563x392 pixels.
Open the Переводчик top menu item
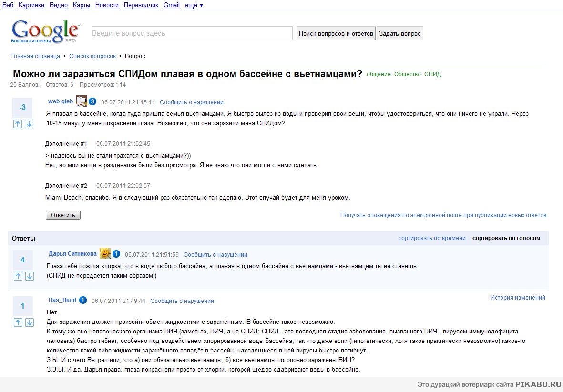click(x=141, y=5)
